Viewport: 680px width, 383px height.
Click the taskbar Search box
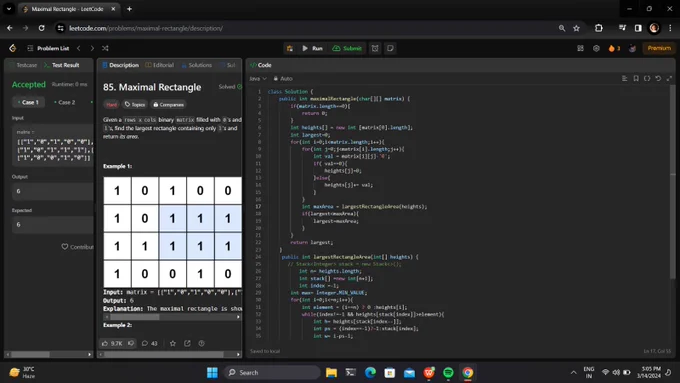pyautogui.click(x=272, y=373)
